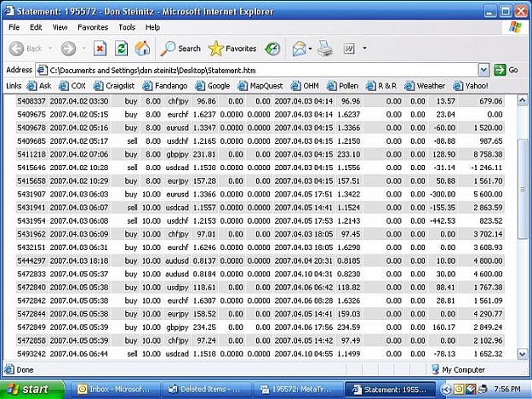Click the Refresh page icon
532x399 pixels.
121,48
